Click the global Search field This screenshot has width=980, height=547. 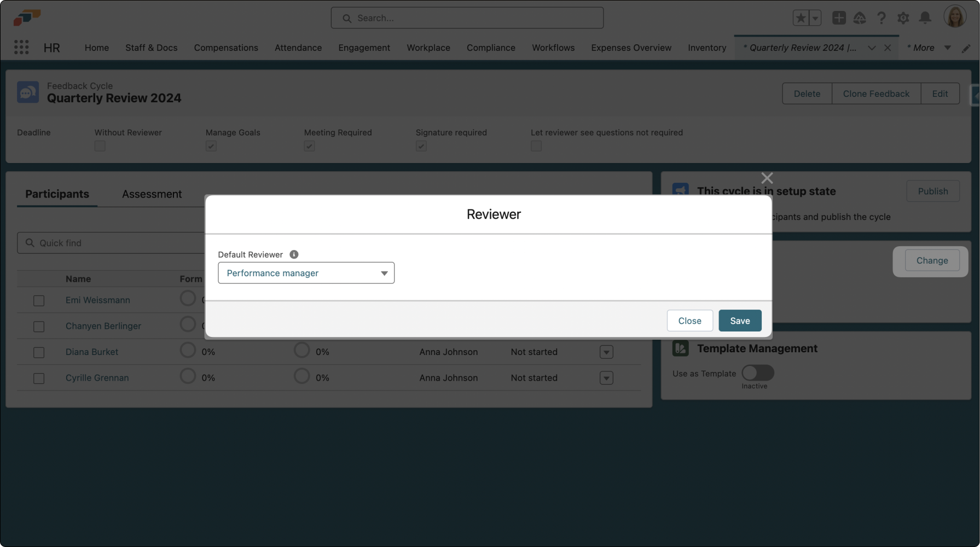[467, 18]
